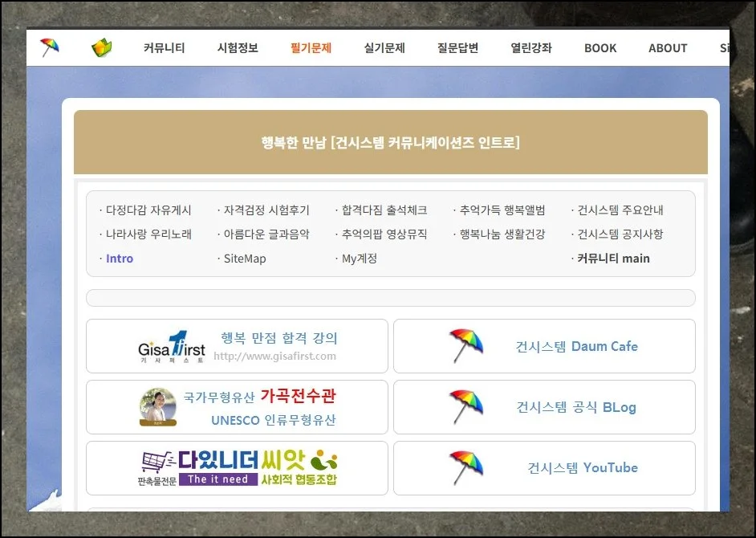756x538 pixels.
Task: Open the folder icon in the top navigation
Action: point(101,46)
